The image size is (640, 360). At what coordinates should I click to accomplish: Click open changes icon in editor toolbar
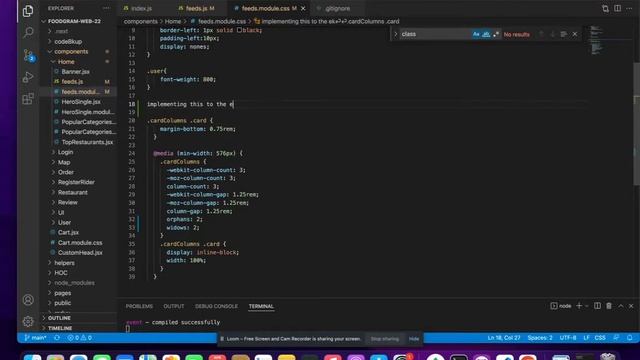click(x=605, y=8)
